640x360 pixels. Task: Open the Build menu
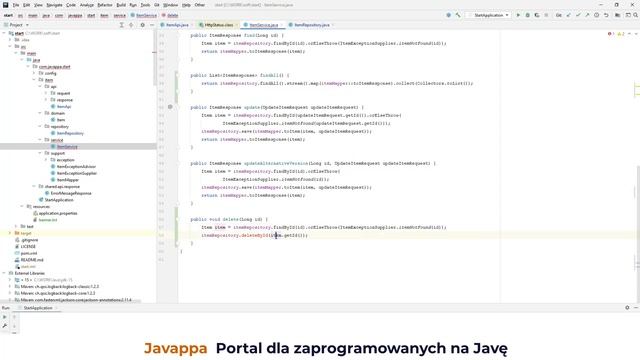coord(121,5)
